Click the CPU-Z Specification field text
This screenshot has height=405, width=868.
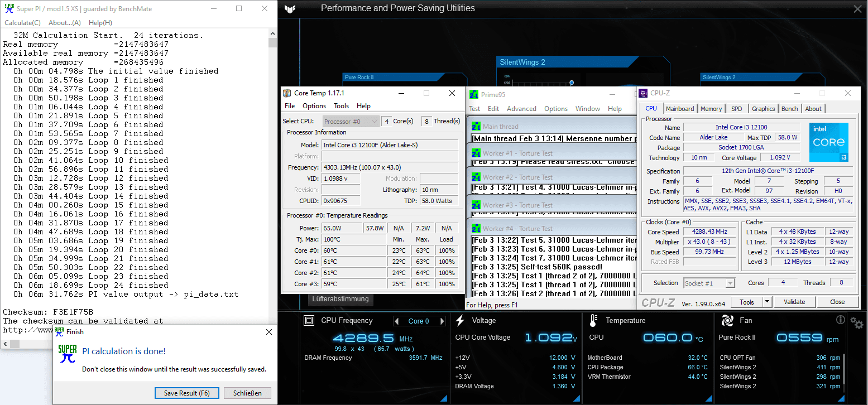click(769, 171)
